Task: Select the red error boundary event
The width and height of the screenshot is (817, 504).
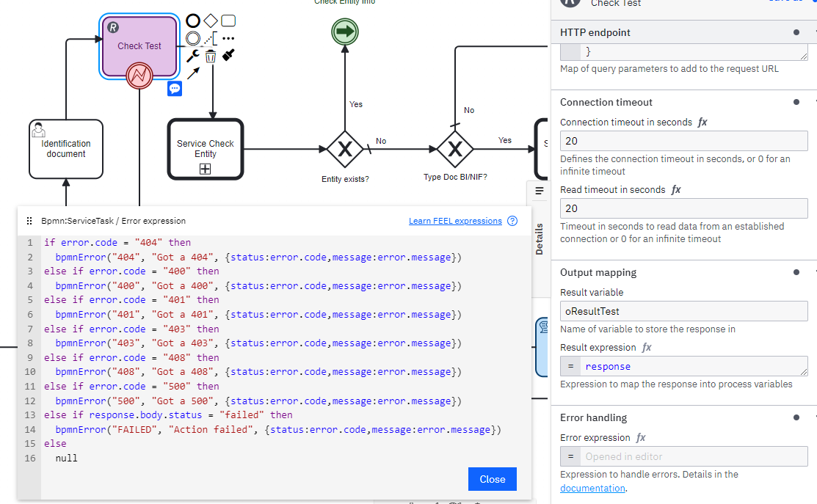Action: (139, 76)
